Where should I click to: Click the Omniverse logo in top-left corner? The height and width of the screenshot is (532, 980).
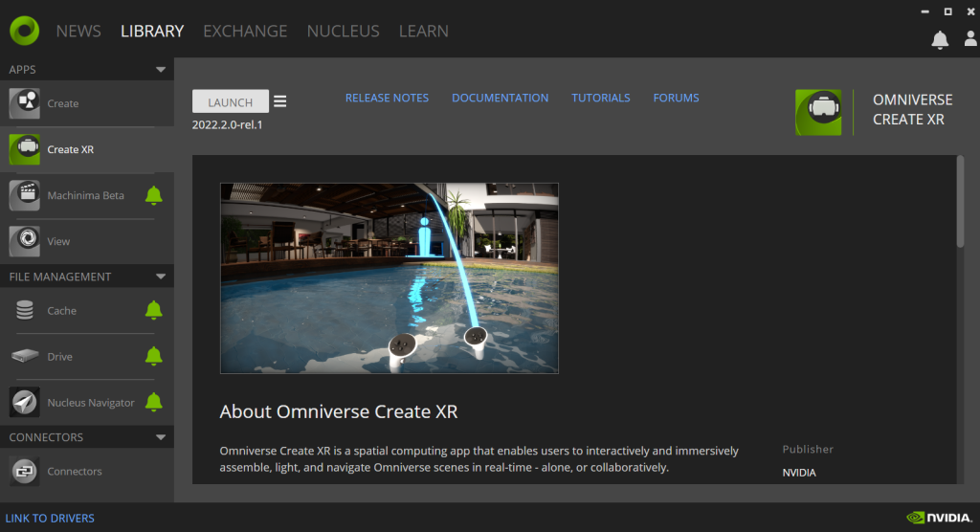24,30
